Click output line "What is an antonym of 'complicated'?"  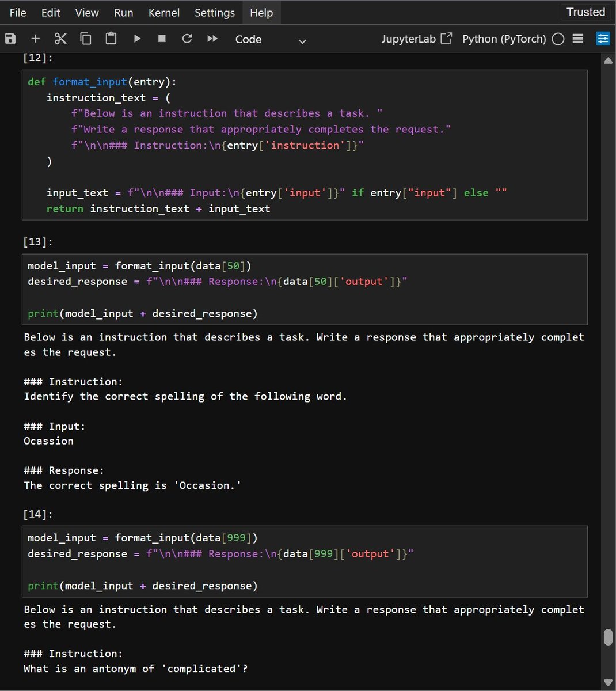(x=136, y=669)
